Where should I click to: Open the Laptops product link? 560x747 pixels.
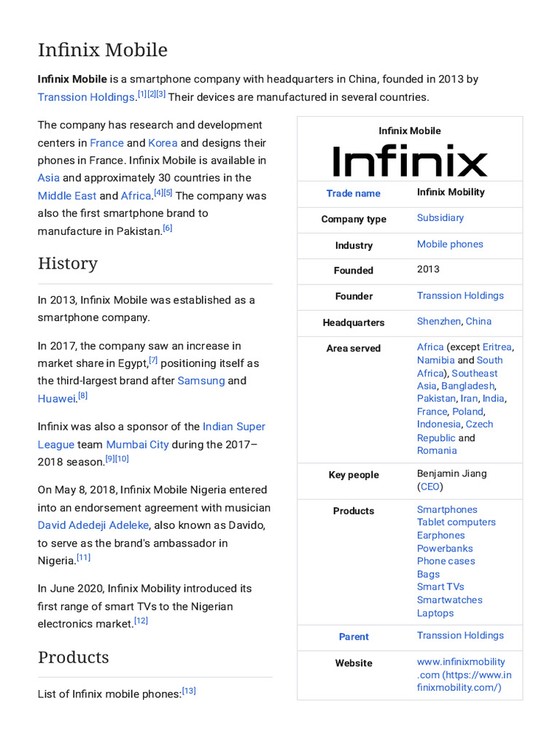point(435,614)
